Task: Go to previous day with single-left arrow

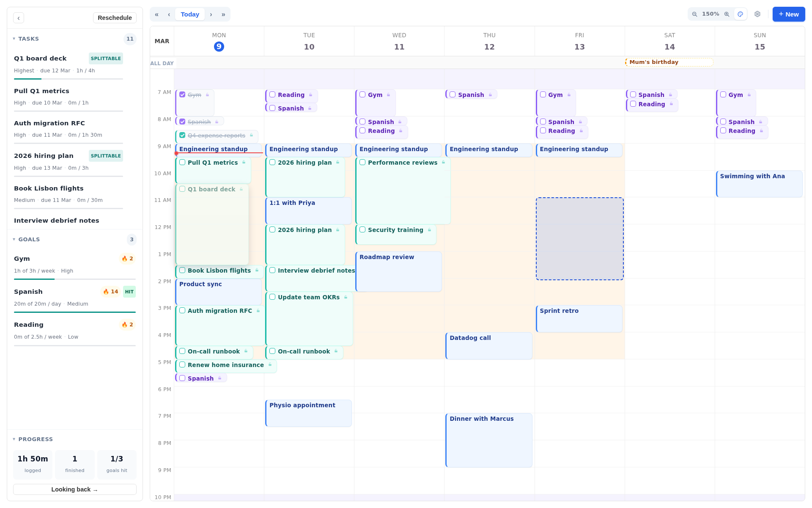Action: click(x=169, y=14)
